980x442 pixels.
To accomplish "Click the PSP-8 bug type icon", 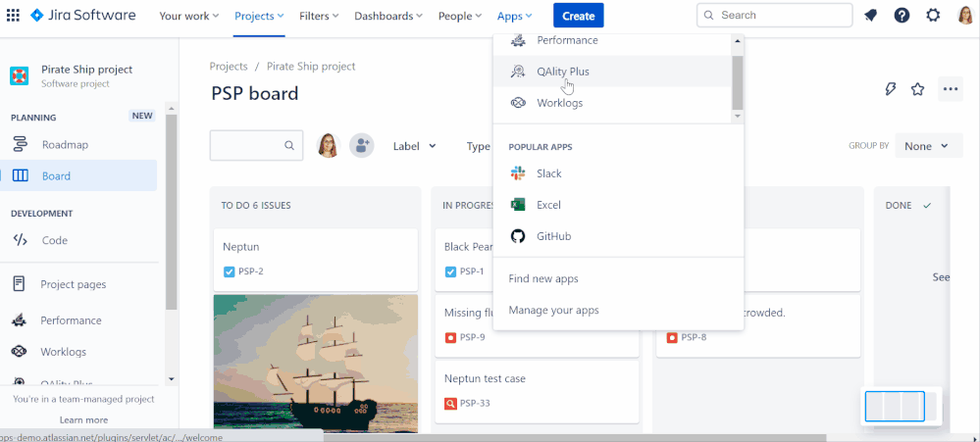I will 672,338.
